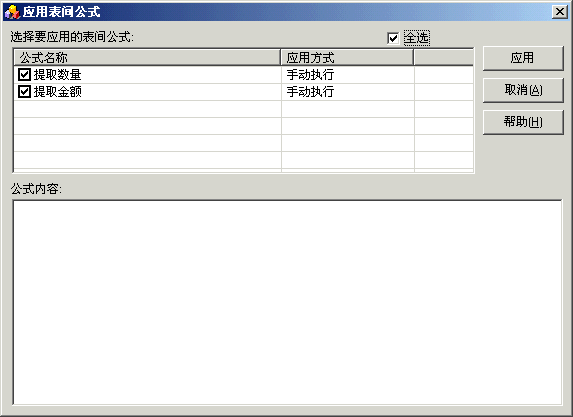Click the 全选 label text
The height and width of the screenshot is (417, 573).
tap(417, 38)
